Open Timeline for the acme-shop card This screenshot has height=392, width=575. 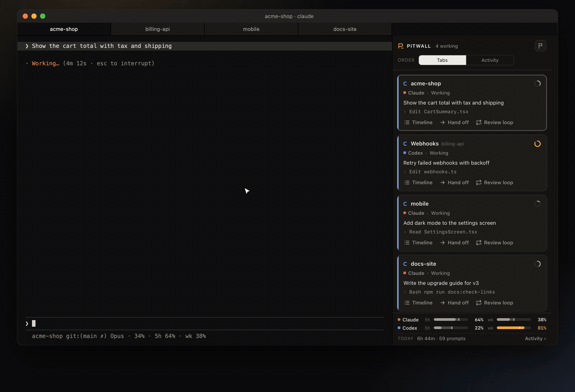coord(418,122)
